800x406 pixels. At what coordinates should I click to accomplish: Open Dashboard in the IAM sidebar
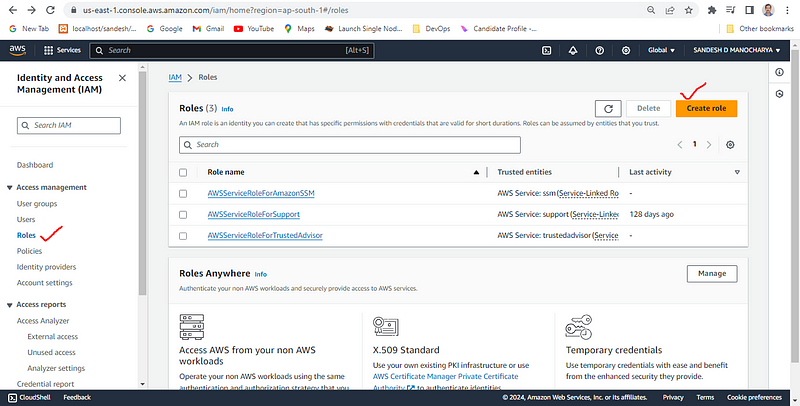tap(35, 165)
